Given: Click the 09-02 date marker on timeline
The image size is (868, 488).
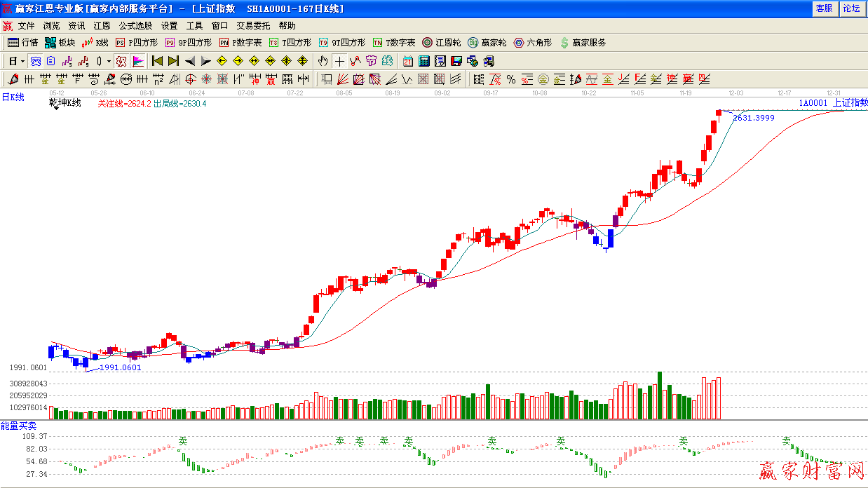Looking at the screenshot, I should pos(442,93).
